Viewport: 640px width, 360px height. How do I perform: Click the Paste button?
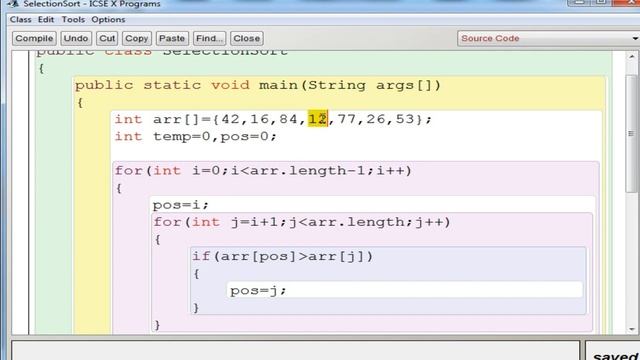(172, 38)
